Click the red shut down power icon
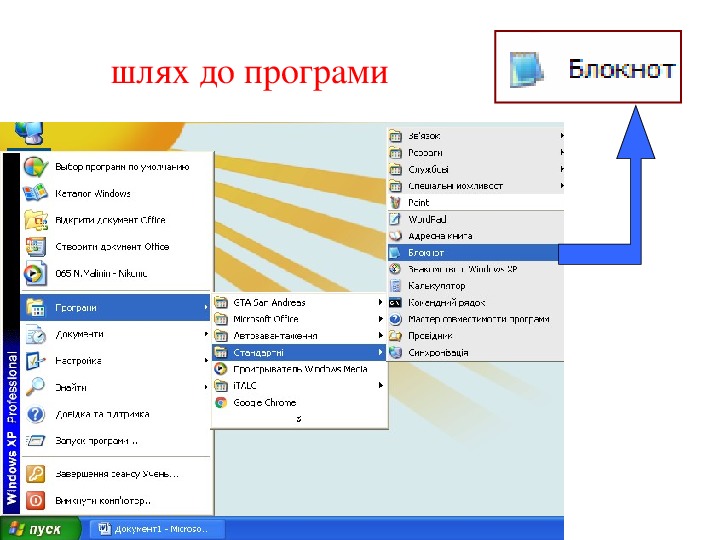This screenshot has height=540, width=720. pos(35,500)
